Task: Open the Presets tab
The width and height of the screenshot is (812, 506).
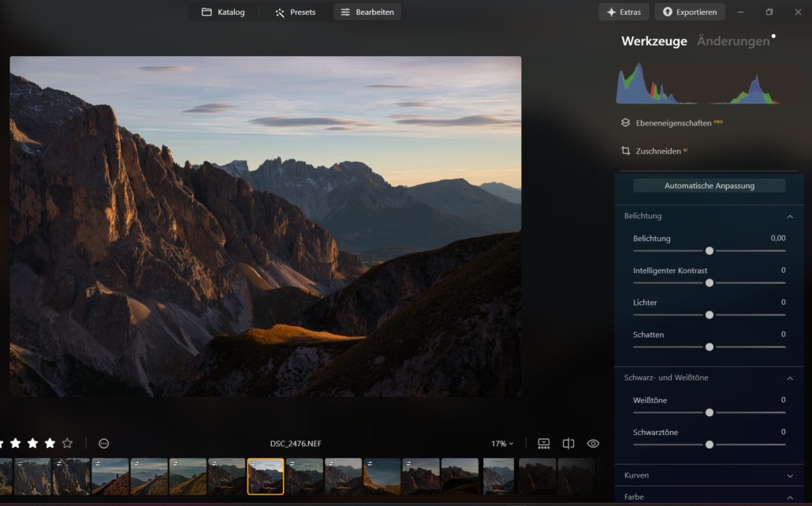Action: [295, 12]
